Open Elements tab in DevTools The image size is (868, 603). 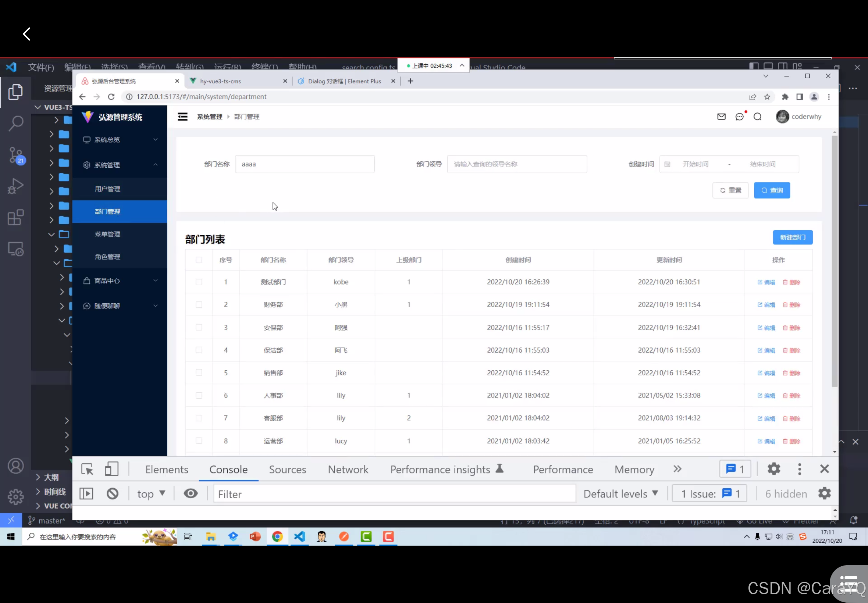coord(167,469)
